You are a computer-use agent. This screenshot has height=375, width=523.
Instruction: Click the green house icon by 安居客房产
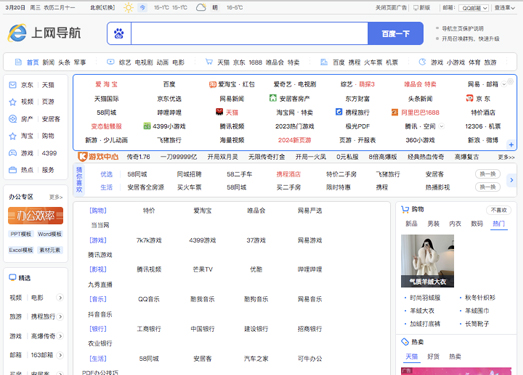[273, 98]
